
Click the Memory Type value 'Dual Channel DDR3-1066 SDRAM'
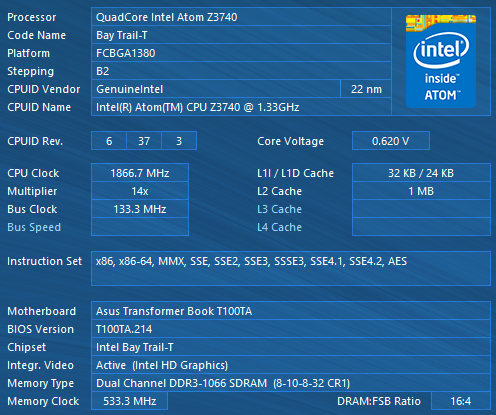coord(291,383)
